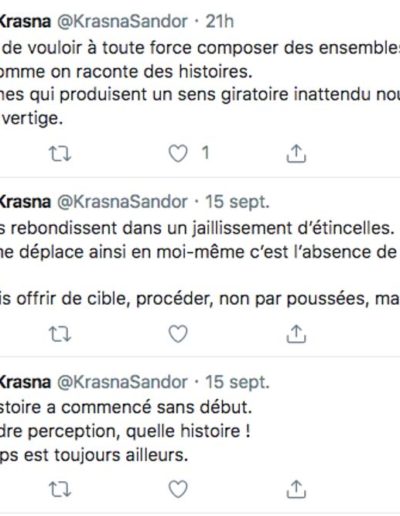Viewport: 400px width, 516px height.
Task: Open the tweet text 'comme on raconte des histoires'
Action: tap(126, 71)
